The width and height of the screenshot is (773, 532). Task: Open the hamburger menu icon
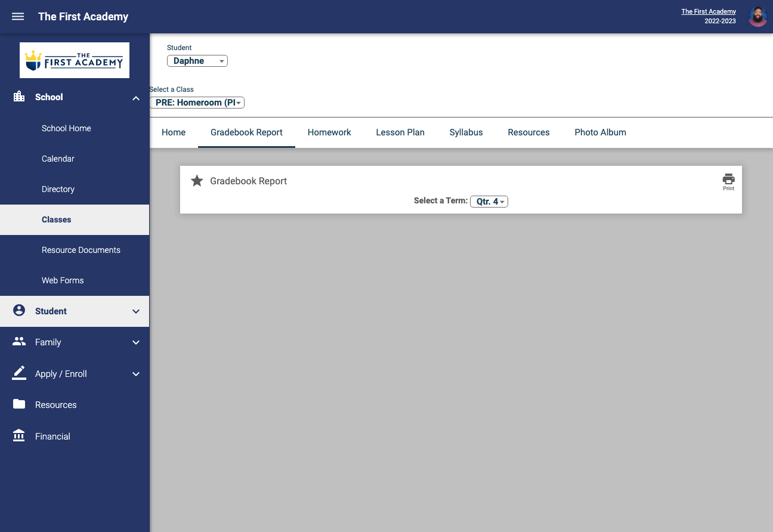18,17
